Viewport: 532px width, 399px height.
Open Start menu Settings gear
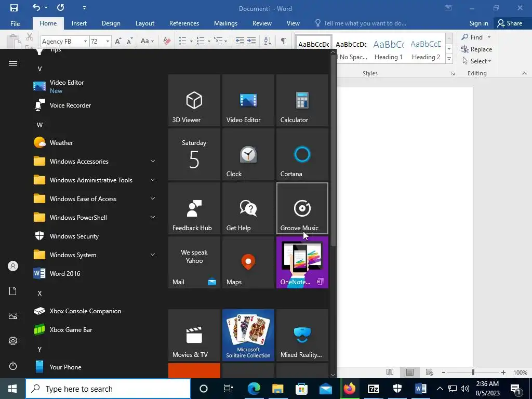pyautogui.click(x=13, y=341)
